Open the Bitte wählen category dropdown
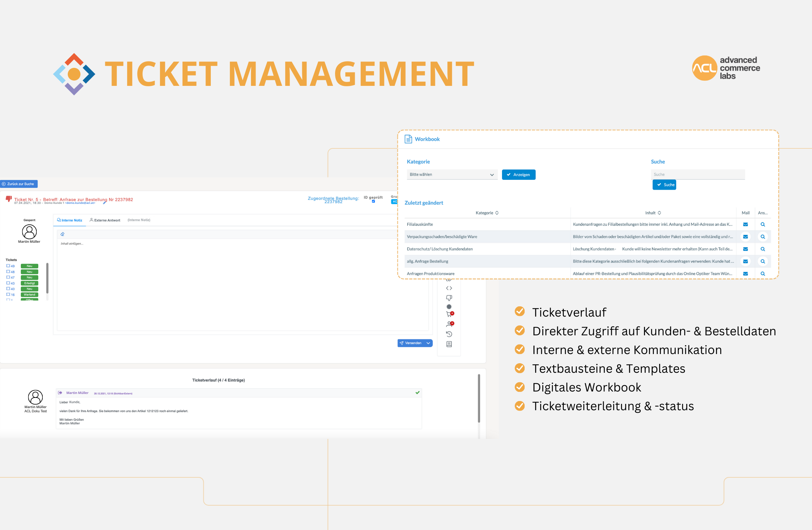 tap(452, 175)
